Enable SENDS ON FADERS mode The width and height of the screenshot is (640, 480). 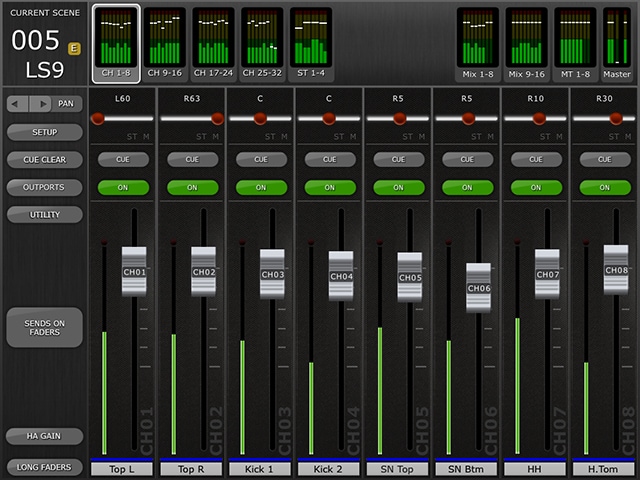(44, 327)
